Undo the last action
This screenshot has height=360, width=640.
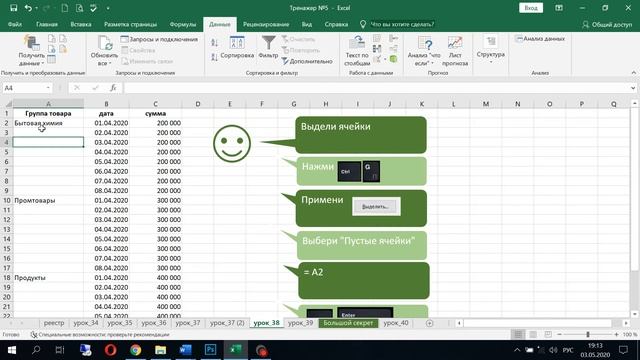28,8
